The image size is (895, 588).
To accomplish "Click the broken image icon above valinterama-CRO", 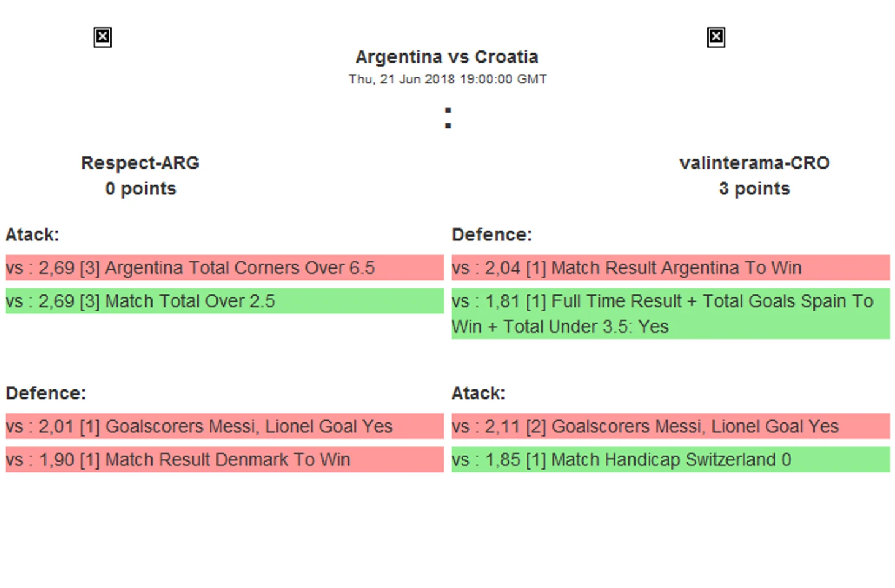I will pos(715,37).
